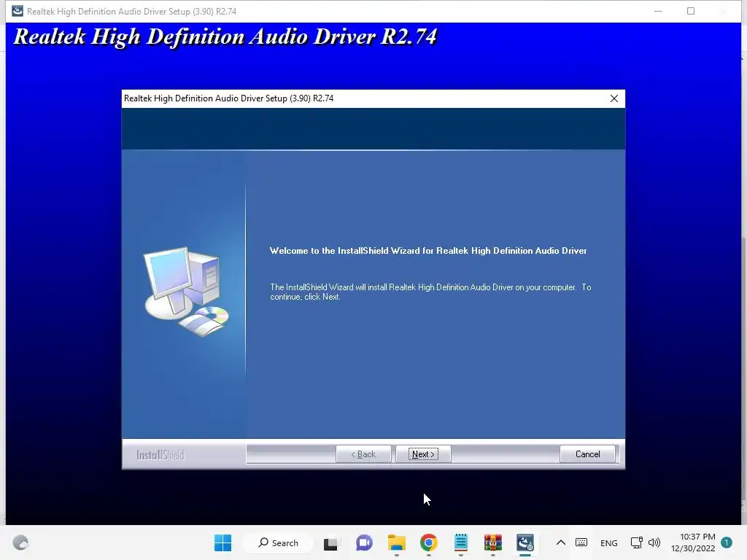Open the taskbar Search box

point(278,542)
